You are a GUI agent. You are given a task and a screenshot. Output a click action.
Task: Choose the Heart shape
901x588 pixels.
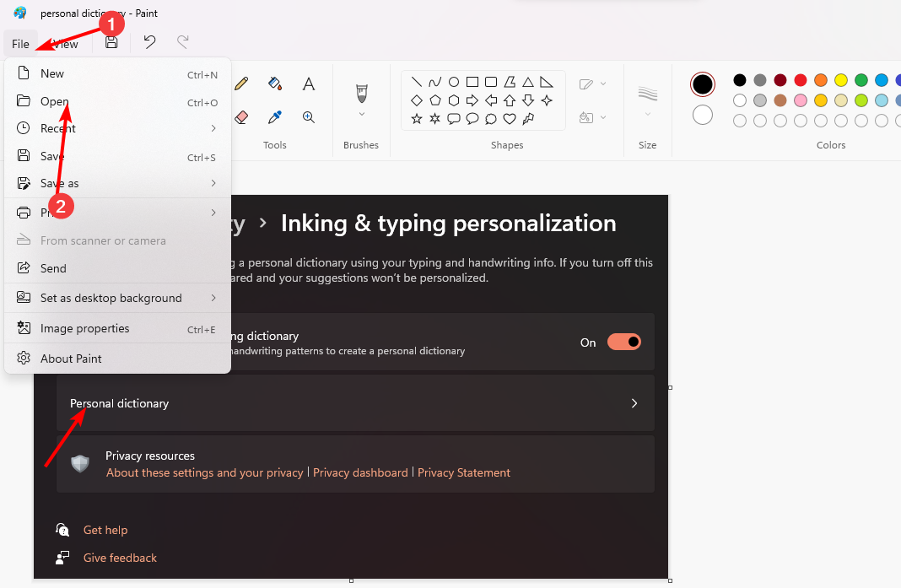tap(509, 119)
